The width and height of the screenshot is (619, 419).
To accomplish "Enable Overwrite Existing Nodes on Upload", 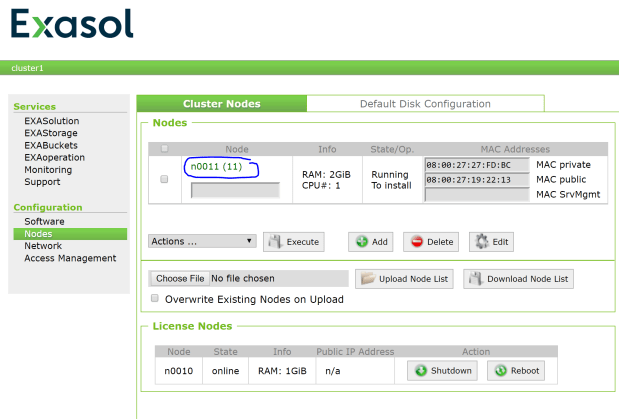I will coord(154,299).
